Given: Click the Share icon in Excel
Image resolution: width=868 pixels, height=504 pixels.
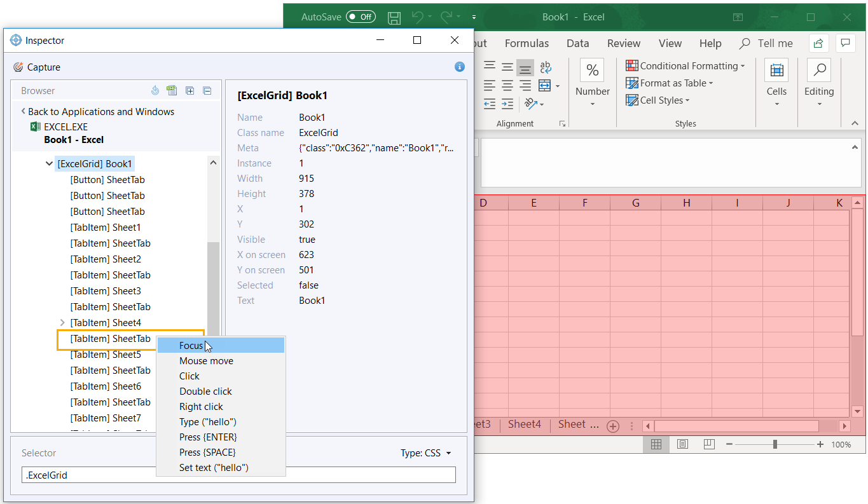Looking at the screenshot, I should click(818, 43).
